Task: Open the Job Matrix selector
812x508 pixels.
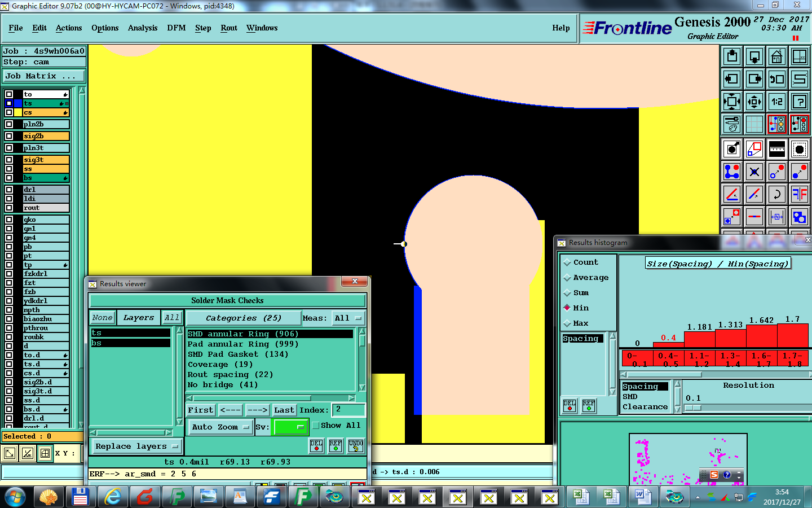Action: coord(44,76)
